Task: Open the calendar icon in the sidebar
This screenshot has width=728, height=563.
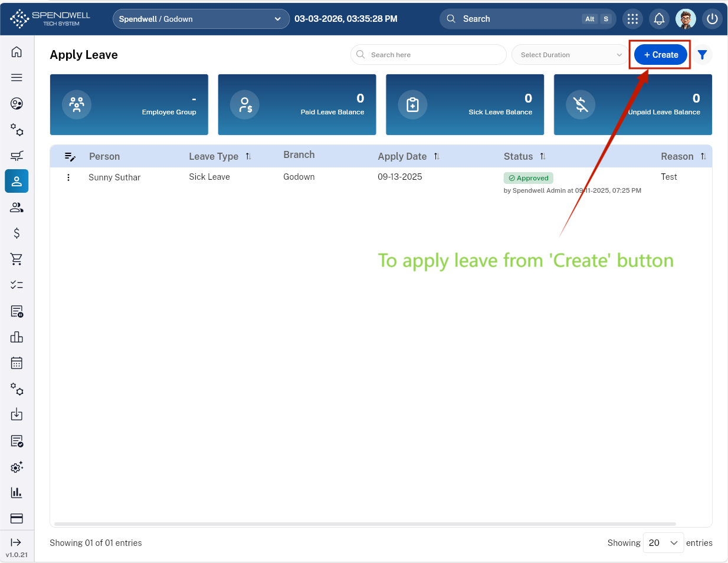Action: point(17,363)
